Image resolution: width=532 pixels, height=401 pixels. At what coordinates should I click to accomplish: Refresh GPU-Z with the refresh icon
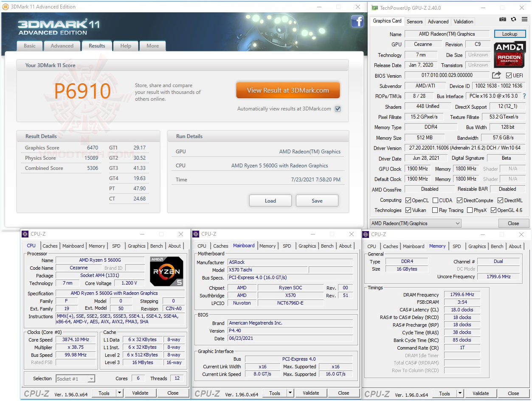pyautogui.click(x=513, y=20)
